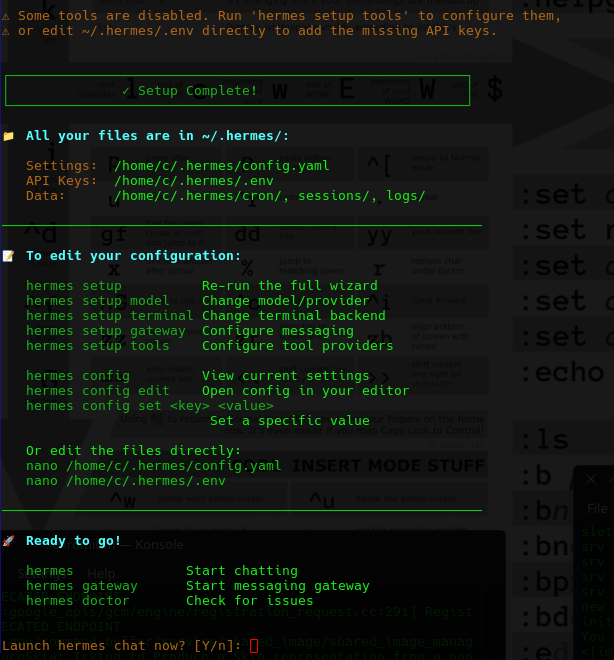Click the rocket icon beside 'Ready to go!'
Screen dimensions: 614x660
9,541
